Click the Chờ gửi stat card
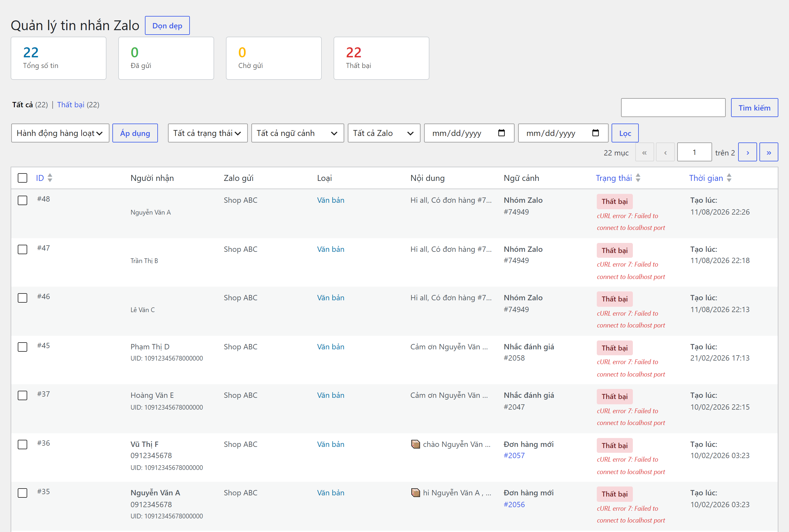Screen dimensions: 789x532 (x=274, y=58)
